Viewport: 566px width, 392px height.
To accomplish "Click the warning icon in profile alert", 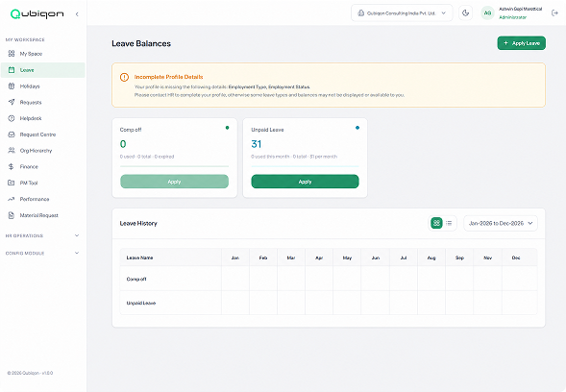I will tap(124, 77).
